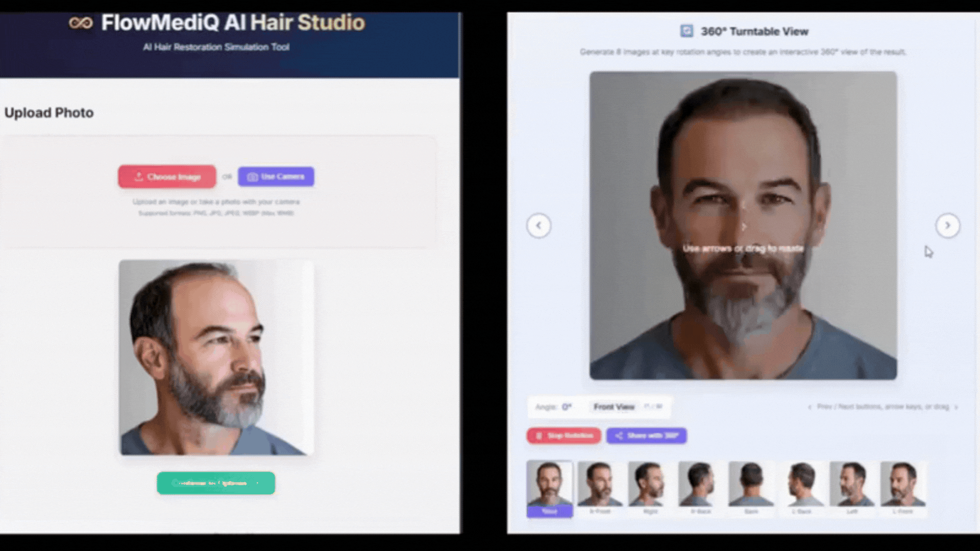Viewport: 980px width, 551px height.
Task: Select the Front view thumbnail
Action: click(550, 489)
